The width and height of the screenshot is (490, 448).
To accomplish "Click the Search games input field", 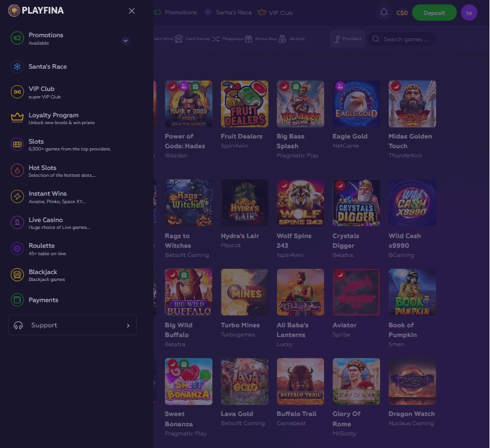I will pyautogui.click(x=405, y=39).
